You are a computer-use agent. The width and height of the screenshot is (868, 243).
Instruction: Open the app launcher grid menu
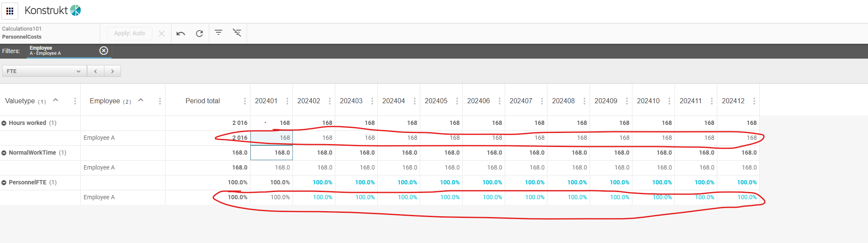10,11
